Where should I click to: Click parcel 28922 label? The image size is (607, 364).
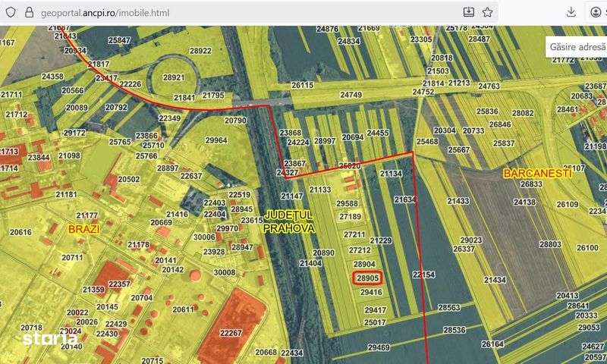pyautogui.click(x=200, y=51)
